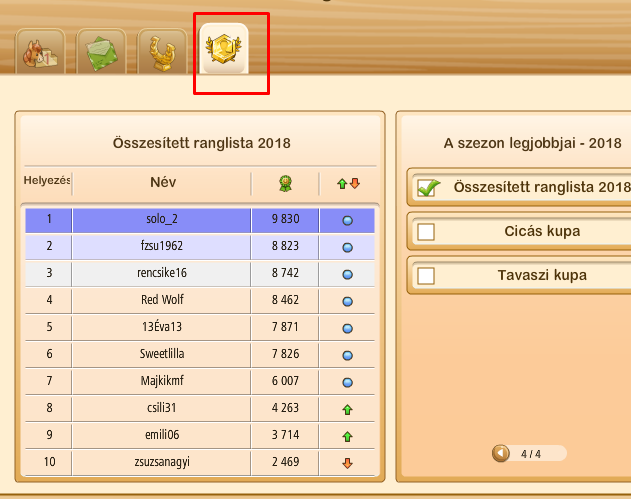Click the blue unchanged dot for 13Éva13
Viewport: 631px width, 499px height.
(348, 328)
